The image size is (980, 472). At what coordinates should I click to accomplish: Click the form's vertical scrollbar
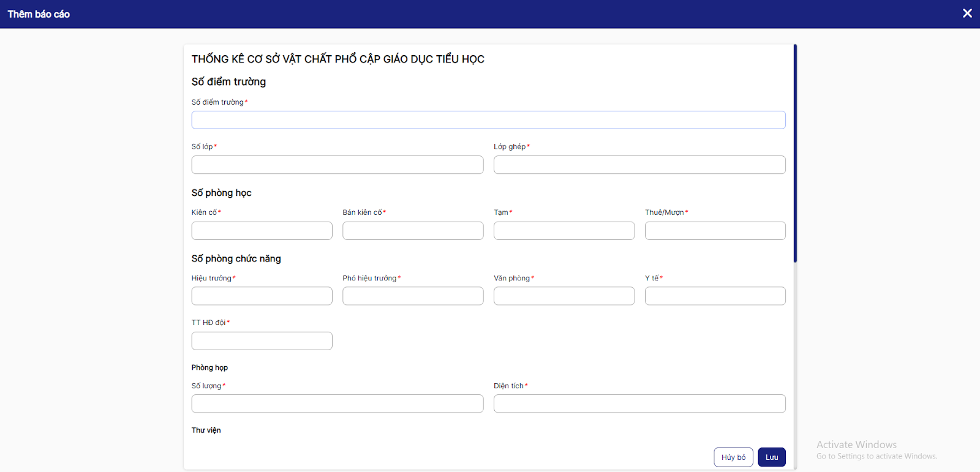point(795,153)
